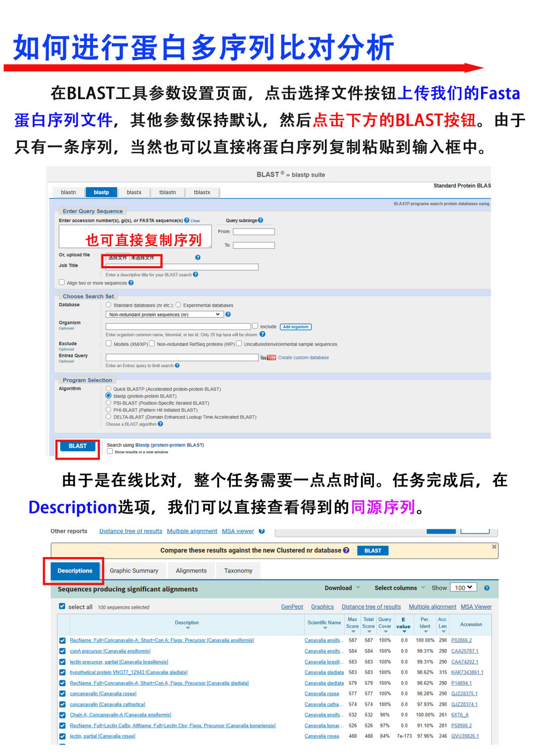Expand the Download menu
534x756 pixels.
pyautogui.click(x=342, y=588)
